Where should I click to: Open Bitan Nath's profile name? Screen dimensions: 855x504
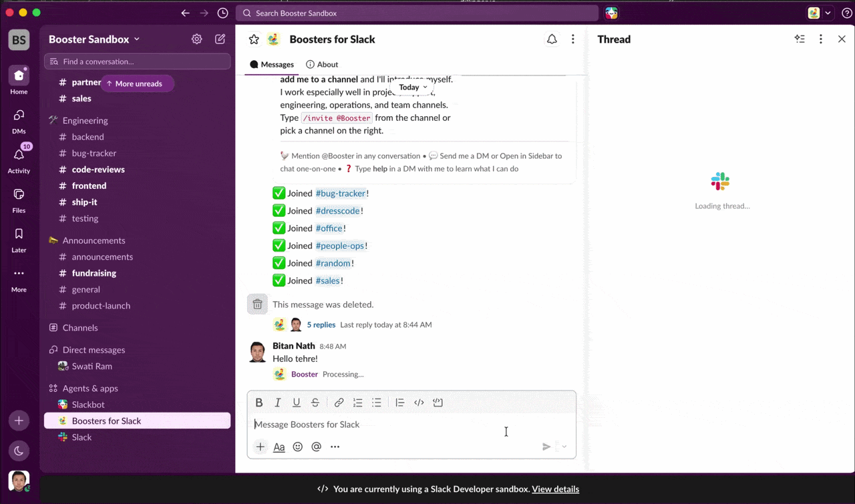click(x=294, y=346)
